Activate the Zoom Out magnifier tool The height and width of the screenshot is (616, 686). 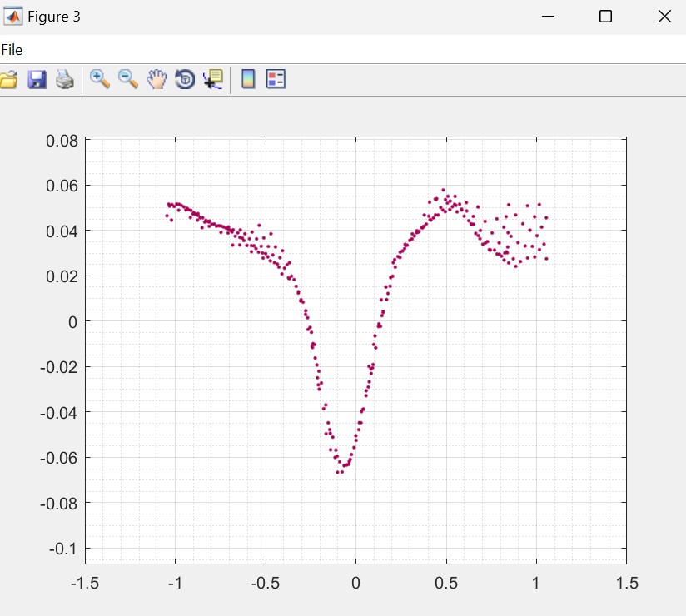coord(128,80)
